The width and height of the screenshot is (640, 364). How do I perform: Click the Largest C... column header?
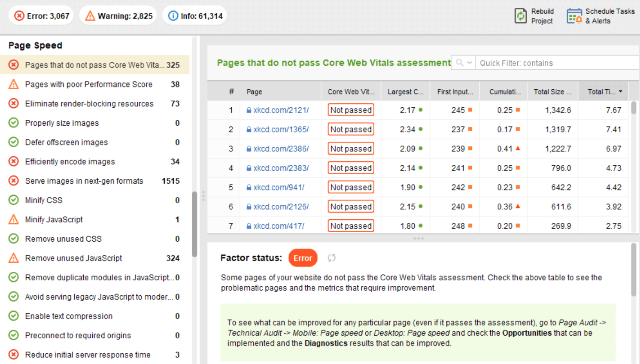(405, 91)
